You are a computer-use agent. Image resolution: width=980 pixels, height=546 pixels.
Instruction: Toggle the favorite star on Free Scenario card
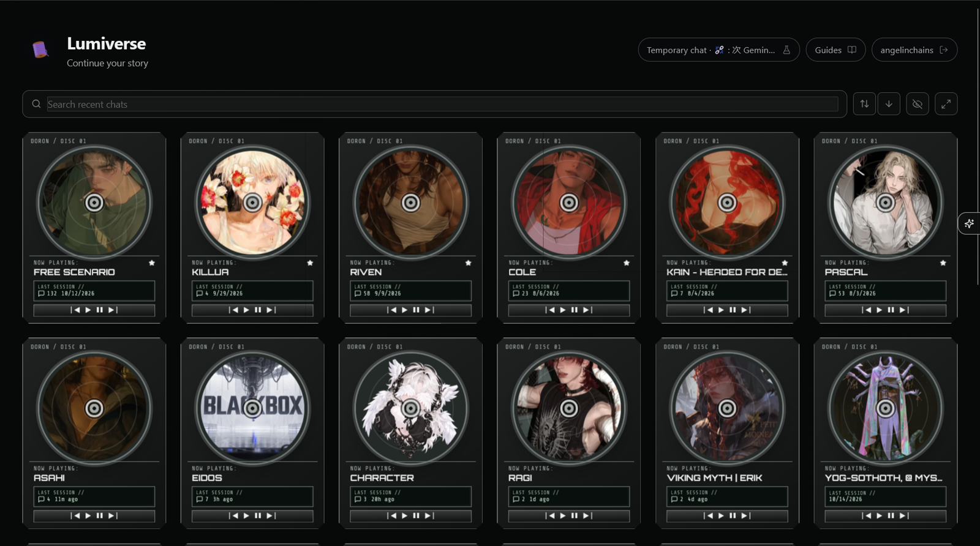pyautogui.click(x=152, y=263)
